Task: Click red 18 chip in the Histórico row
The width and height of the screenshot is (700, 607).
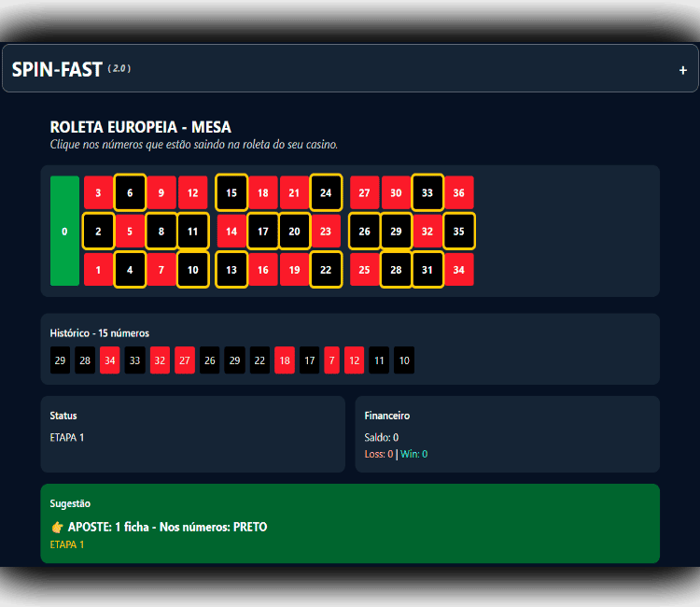Action: tap(285, 360)
